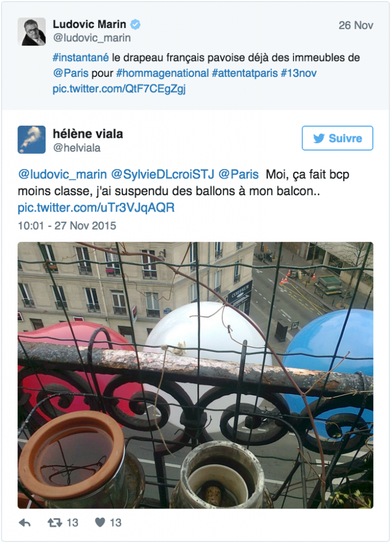Open the @helviala handle
This screenshot has height=543, width=392.
pyautogui.click(x=76, y=148)
